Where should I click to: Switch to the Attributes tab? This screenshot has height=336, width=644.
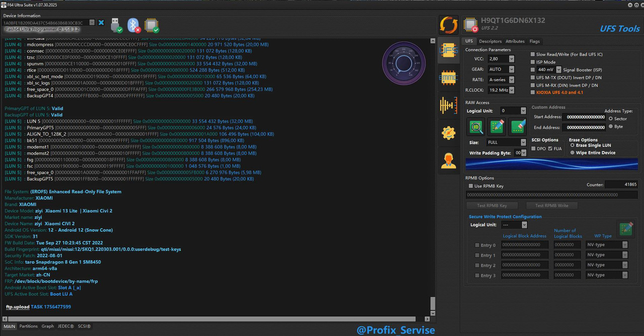click(x=515, y=41)
